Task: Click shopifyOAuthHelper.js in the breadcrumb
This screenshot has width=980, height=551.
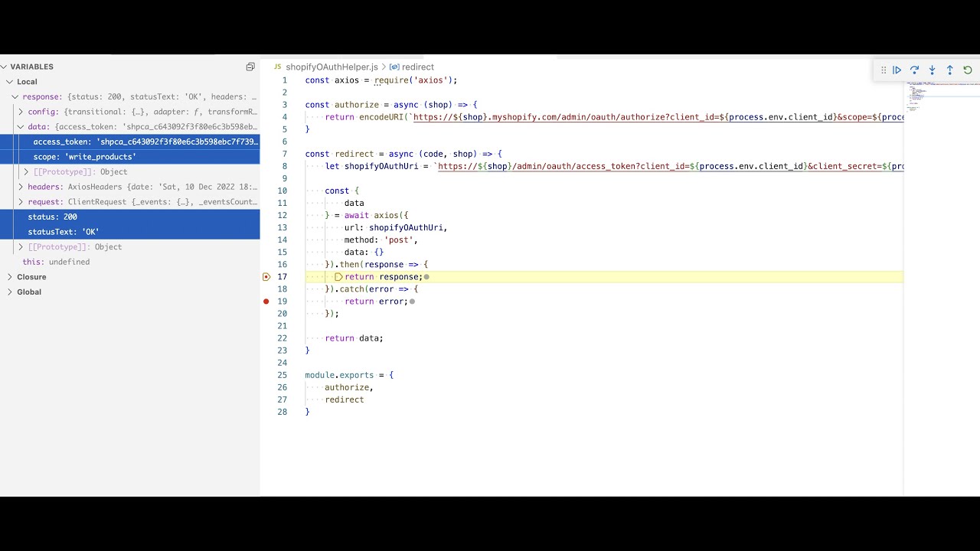Action: click(x=332, y=67)
